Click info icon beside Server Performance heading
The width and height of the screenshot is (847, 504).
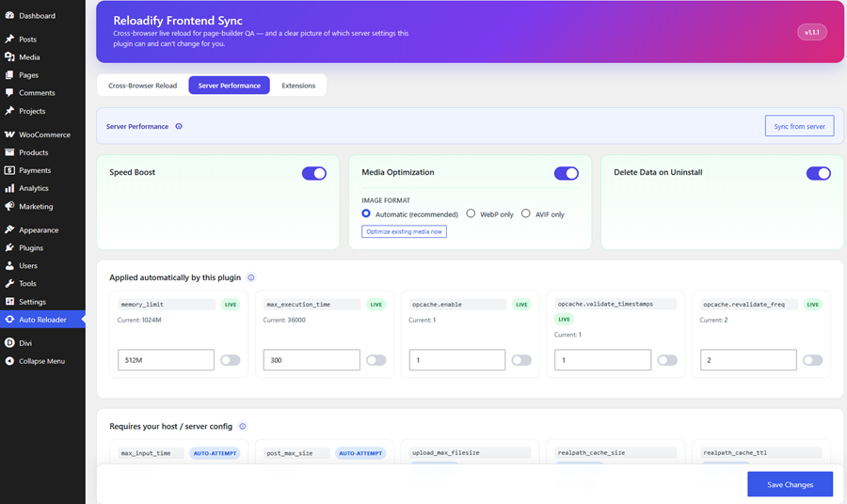point(179,126)
